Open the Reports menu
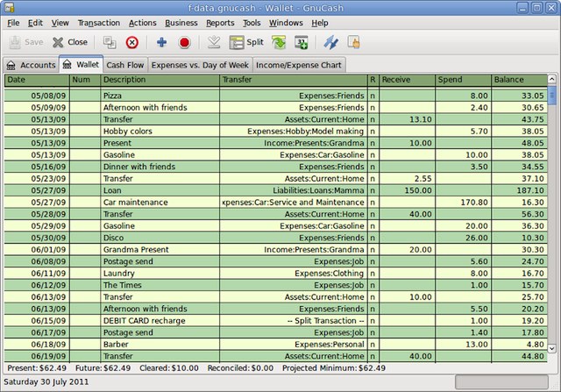 220,23
